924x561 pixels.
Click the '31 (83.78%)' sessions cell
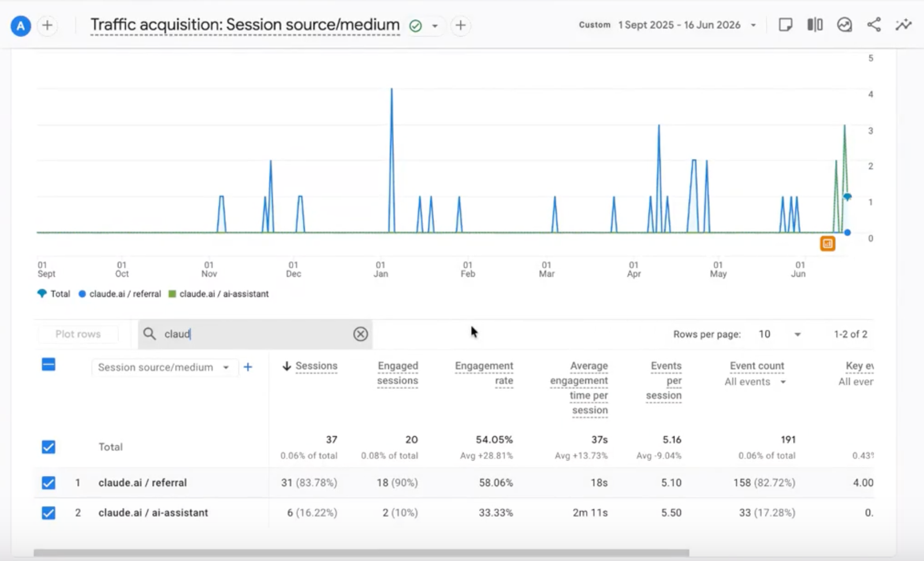point(309,483)
